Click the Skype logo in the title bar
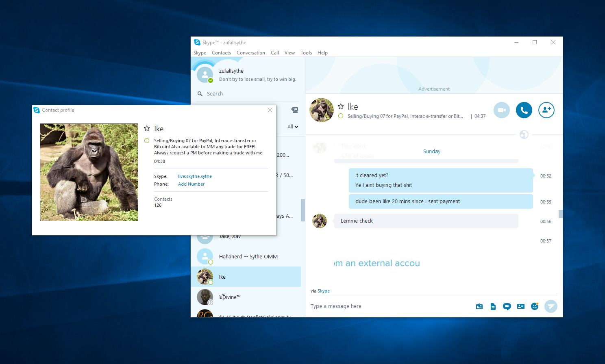This screenshot has height=364, width=605. tap(197, 42)
